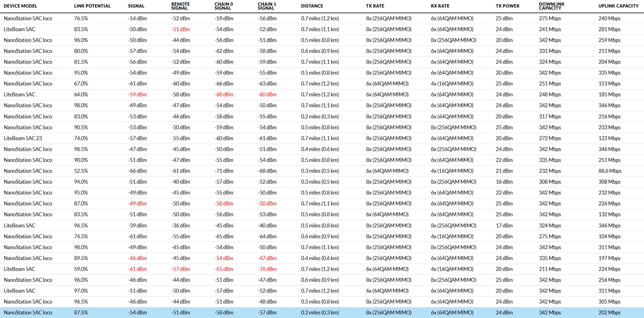This screenshot has height=318, width=644.
Task: Select the -62 dBm chain 0 signal value
Action: (x=224, y=51)
